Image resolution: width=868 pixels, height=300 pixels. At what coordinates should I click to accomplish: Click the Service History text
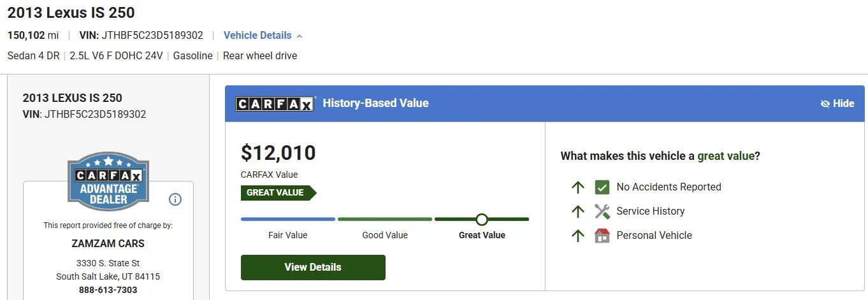[651, 211]
